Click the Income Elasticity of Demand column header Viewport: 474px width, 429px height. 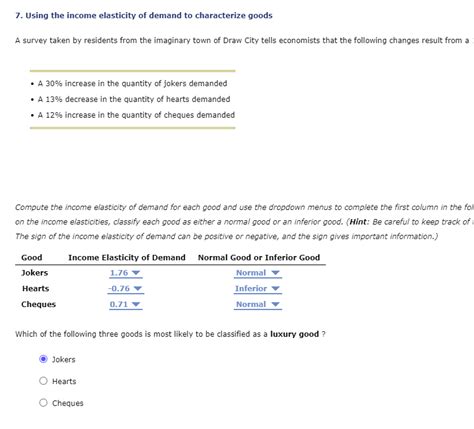pyautogui.click(x=127, y=257)
